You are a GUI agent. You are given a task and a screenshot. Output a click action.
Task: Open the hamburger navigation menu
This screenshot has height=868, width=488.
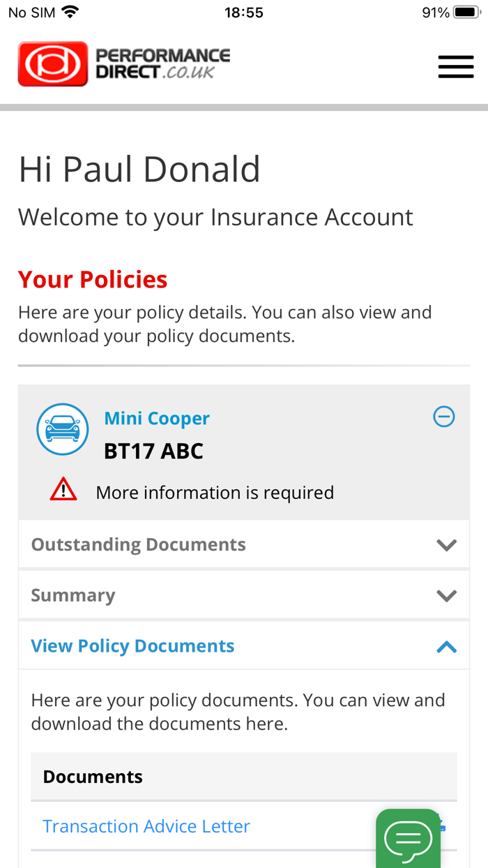[x=455, y=66]
